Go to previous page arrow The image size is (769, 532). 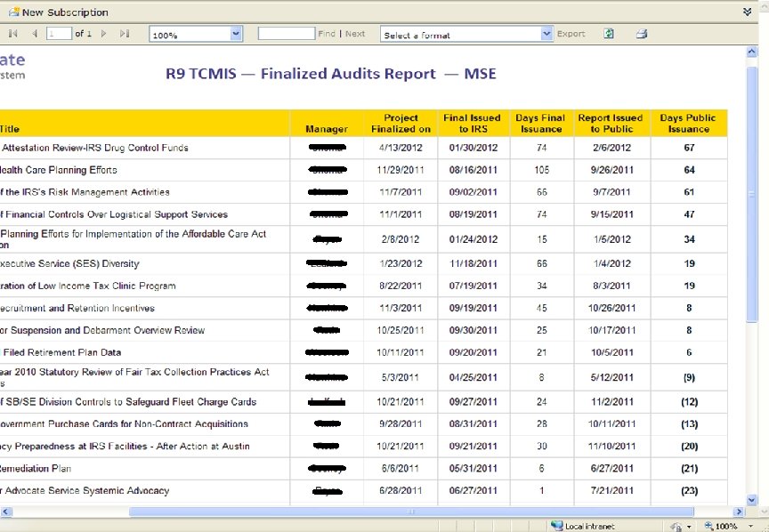pyautogui.click(x=35, y=33)
